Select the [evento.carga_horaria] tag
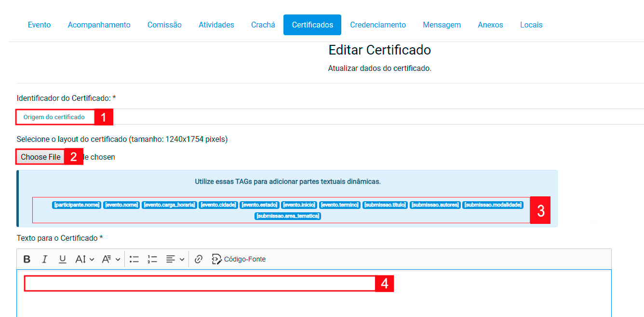The image size is (644, 317). [169, 205]
